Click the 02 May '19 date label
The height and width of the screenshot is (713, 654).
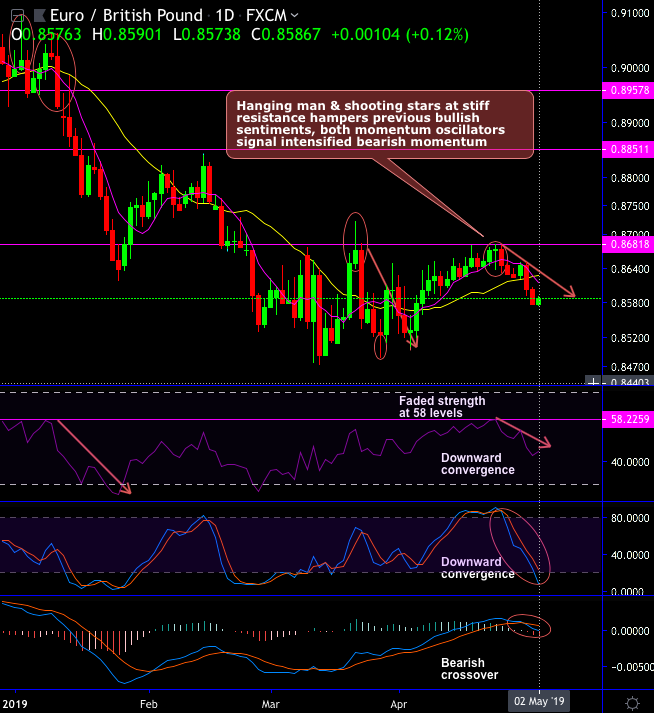click(539, 701)
